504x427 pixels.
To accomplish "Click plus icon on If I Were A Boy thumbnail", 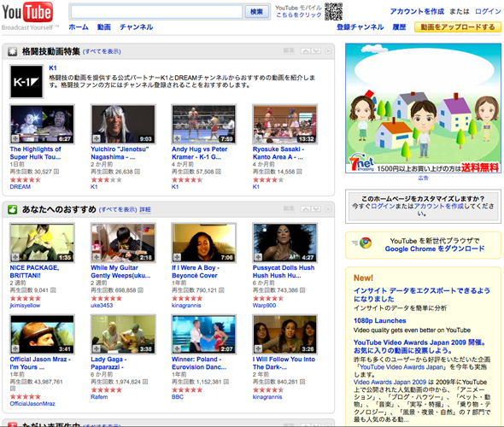I will pos(177,257).
